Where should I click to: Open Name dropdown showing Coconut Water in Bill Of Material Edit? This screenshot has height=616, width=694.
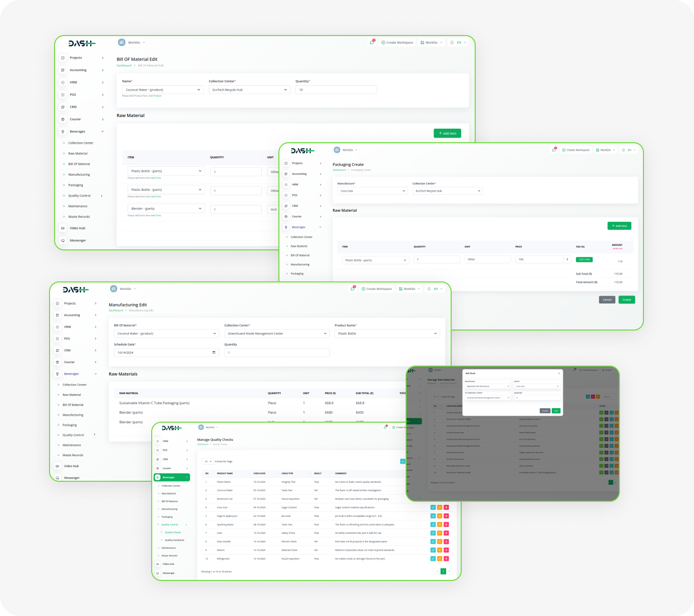pyautogui.click(x=162, y=90)
